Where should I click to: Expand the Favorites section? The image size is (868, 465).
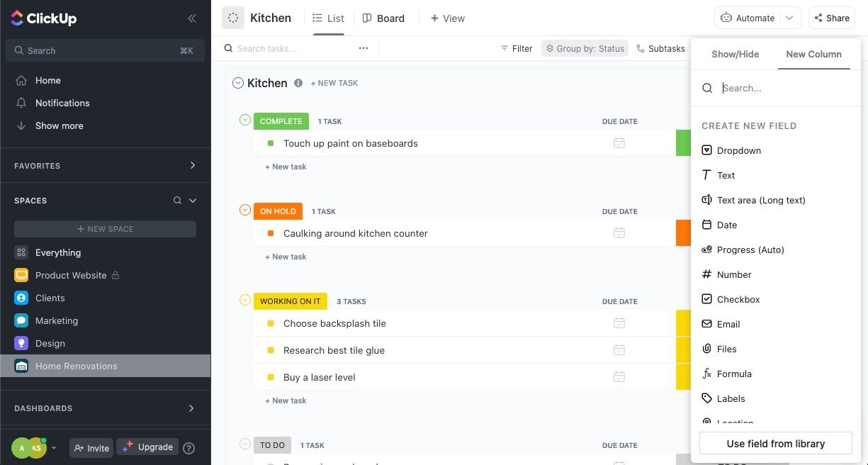(x=192, y=165)
